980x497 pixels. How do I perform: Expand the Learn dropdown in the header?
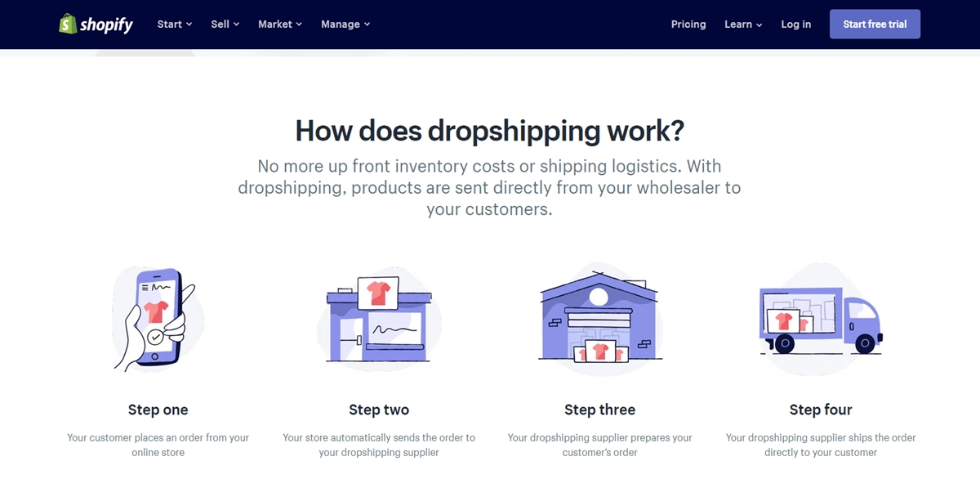coord(743,25)
